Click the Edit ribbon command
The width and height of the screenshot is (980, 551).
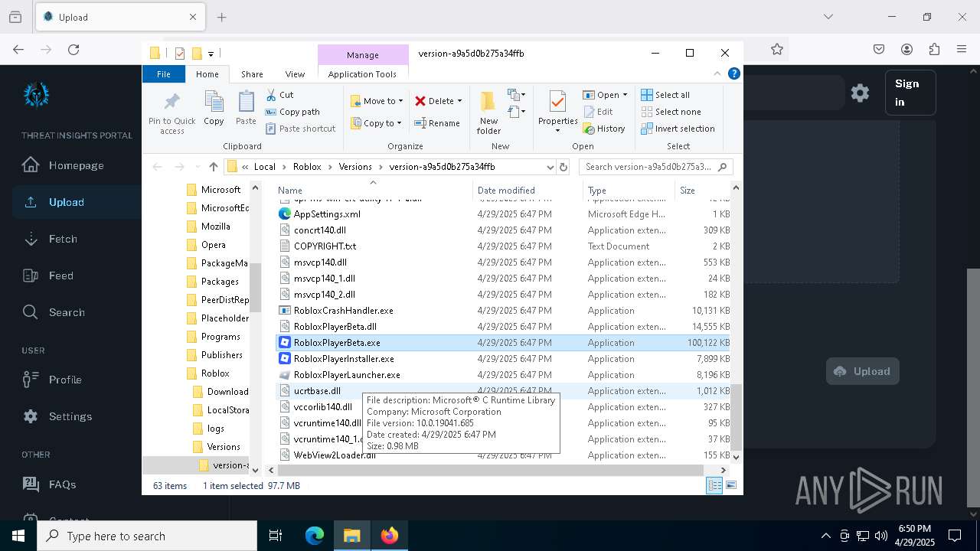point(597,112)
